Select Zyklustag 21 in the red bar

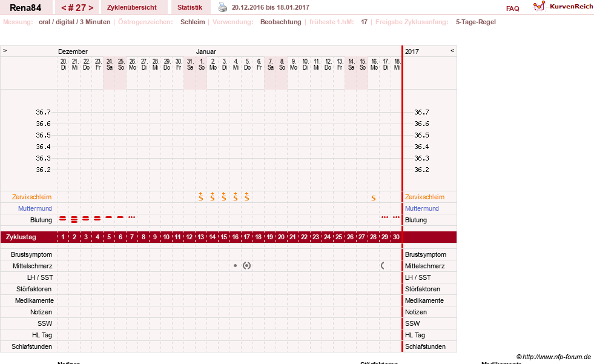pyautogui.click(x=293, y=237)
